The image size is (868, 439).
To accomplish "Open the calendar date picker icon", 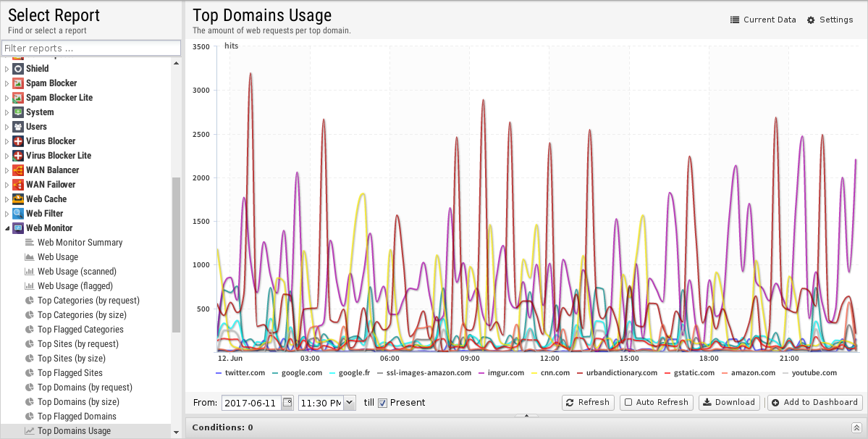I will [287, 403].
